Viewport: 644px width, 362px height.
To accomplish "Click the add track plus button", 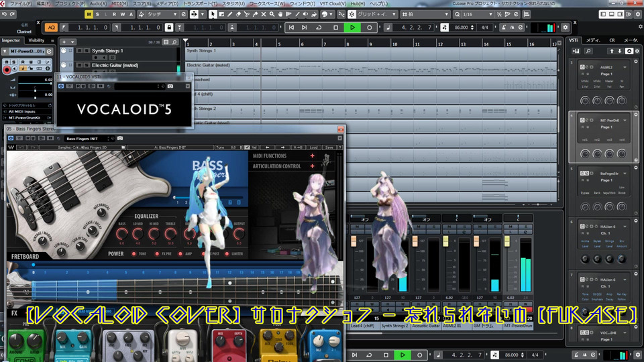I will (x=64, y=42).
